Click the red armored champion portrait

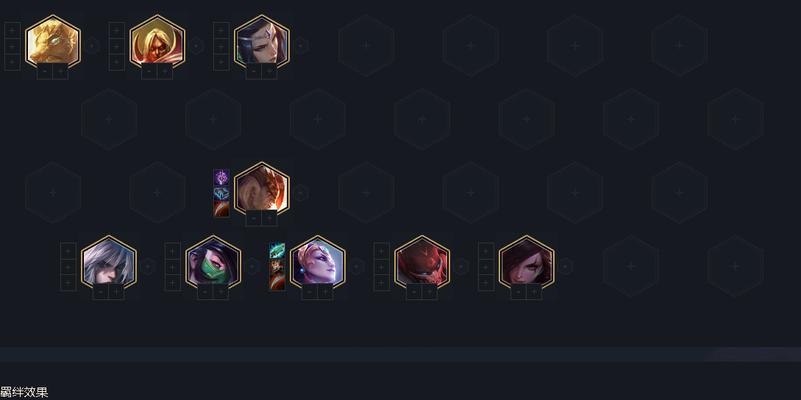click(422, 263)
